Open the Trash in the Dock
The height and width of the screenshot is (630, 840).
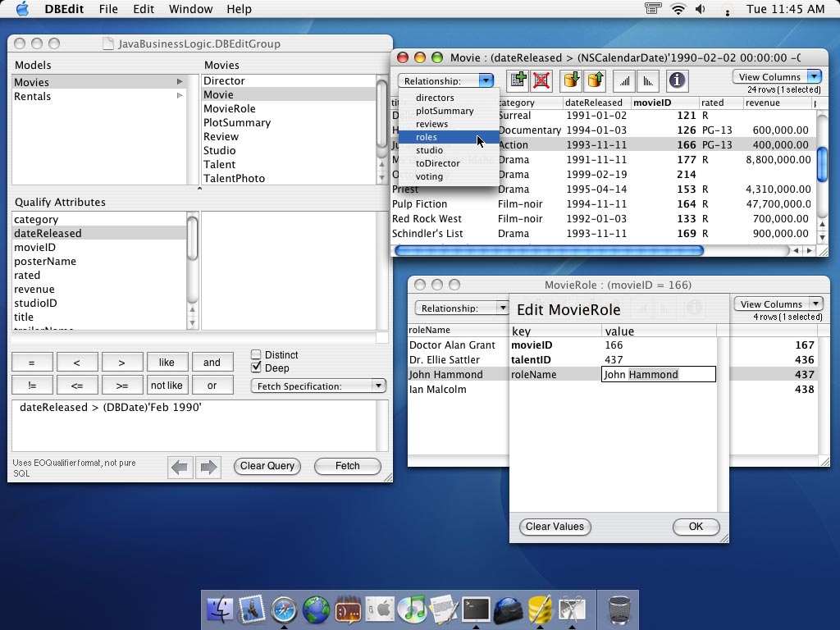(619, 609)
